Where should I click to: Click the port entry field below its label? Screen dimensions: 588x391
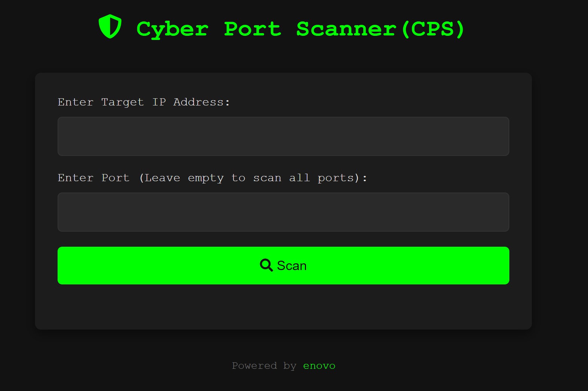pos(283,212)
